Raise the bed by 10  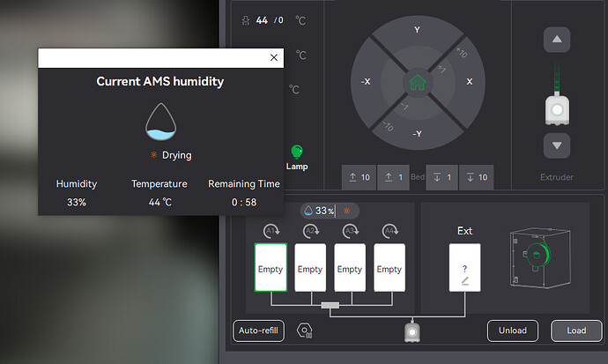pyautogui.click(x=359, y=177)
